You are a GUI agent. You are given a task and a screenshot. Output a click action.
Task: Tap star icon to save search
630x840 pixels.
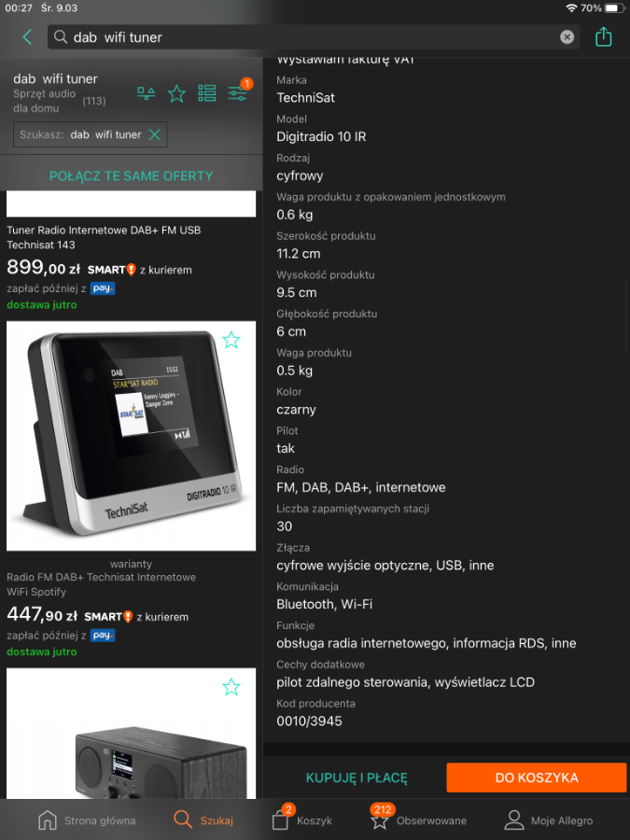coord(176,93)
